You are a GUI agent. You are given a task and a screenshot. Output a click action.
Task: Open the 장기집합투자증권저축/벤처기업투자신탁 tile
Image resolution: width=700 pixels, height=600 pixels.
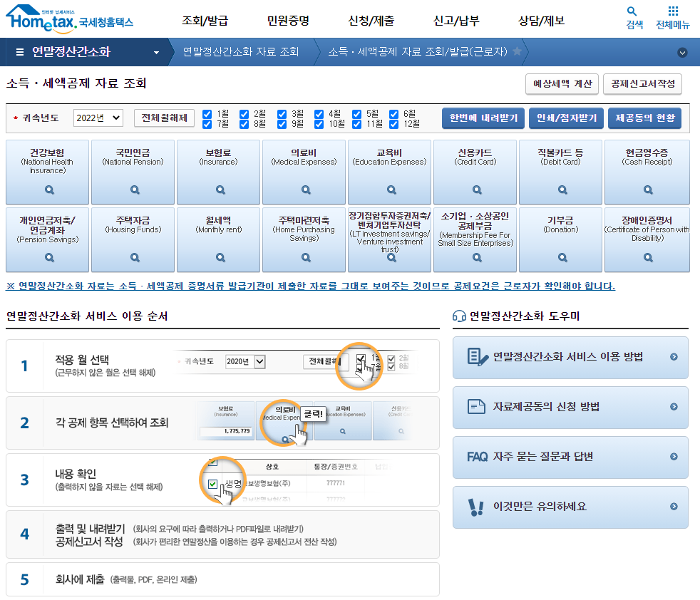389,239
